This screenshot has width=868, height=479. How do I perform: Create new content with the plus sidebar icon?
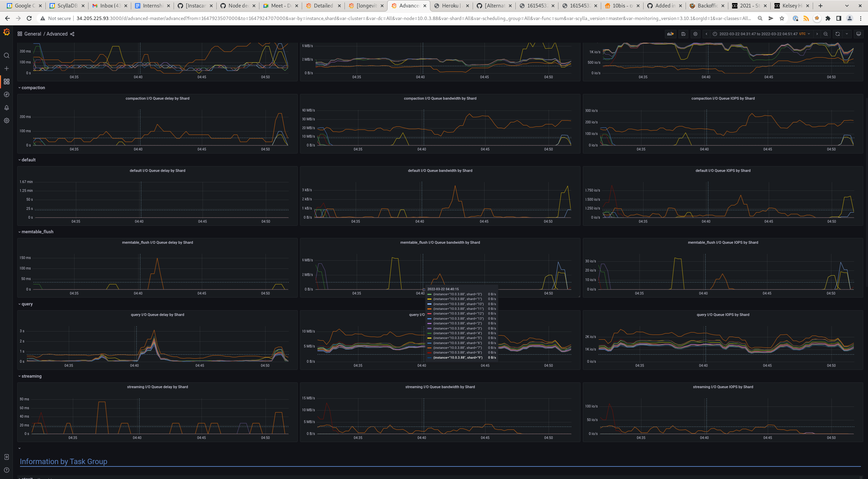click(x=6, y=68)
